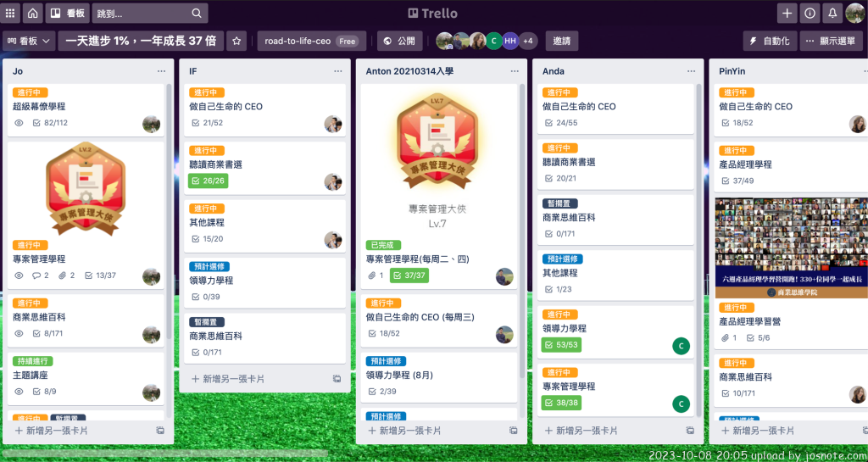Click the 53/53 checklist badge on 領導力學程

(561, 345)
